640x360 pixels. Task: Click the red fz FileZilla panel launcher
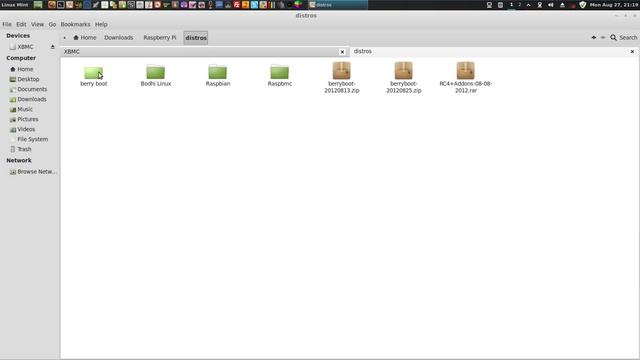[x=236, y=5]
